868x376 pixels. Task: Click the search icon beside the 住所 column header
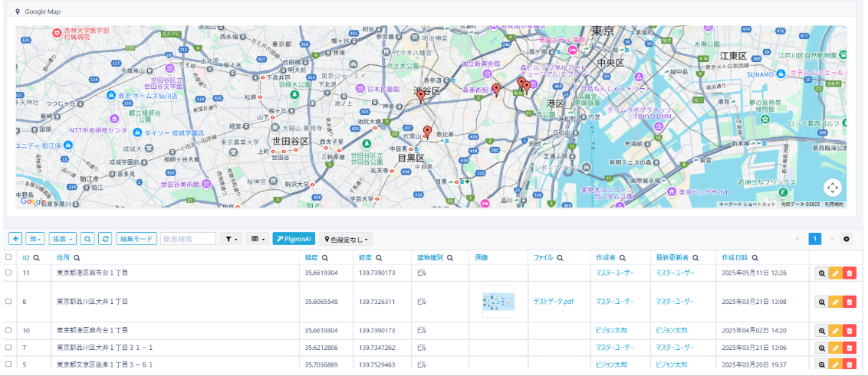click(x=77, y=258)
